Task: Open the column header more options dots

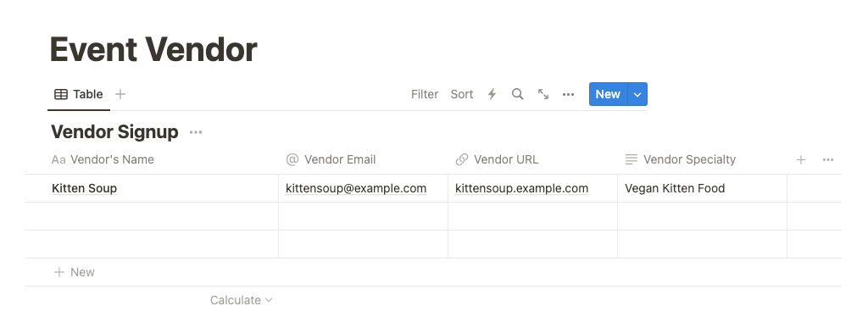Action: point(828,160)
